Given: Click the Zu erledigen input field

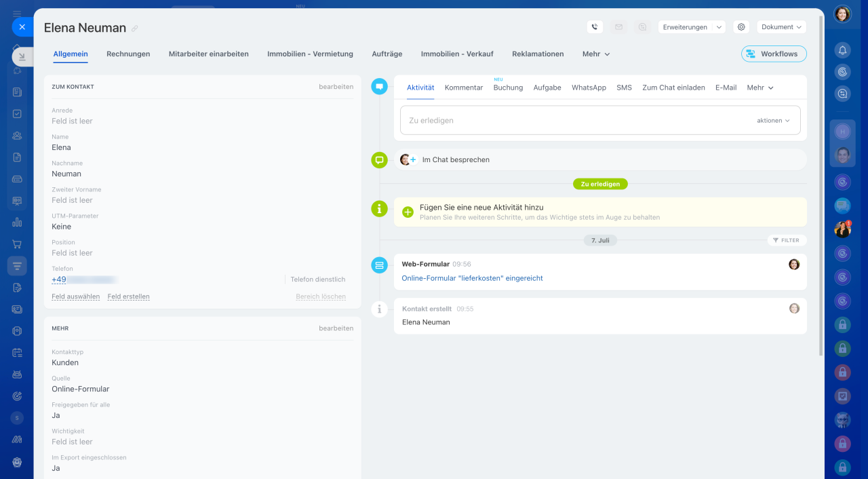Looking at the screenshot, I should [600, 120].
